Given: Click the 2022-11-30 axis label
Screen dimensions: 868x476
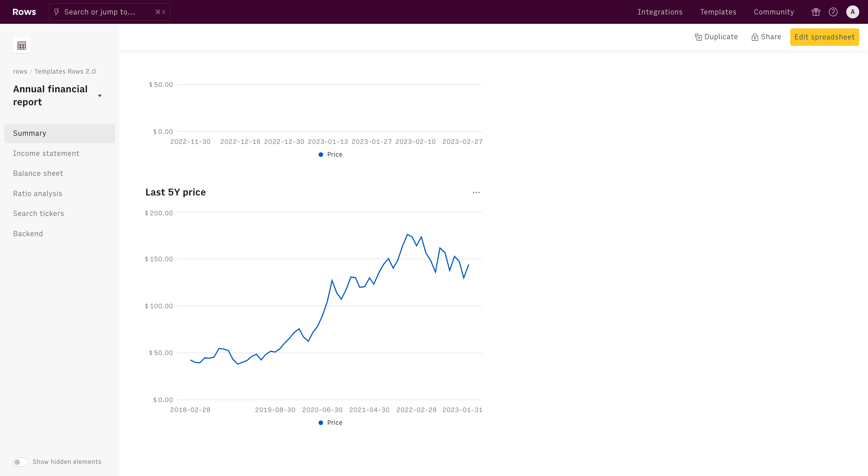Looking at the screenshot, I should [190, 142].
